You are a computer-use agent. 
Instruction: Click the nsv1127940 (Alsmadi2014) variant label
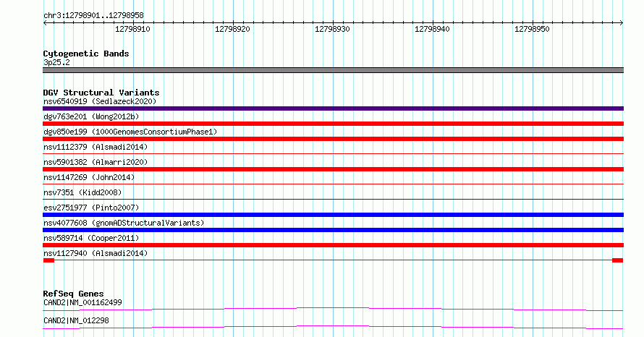[x=96, y=253]
